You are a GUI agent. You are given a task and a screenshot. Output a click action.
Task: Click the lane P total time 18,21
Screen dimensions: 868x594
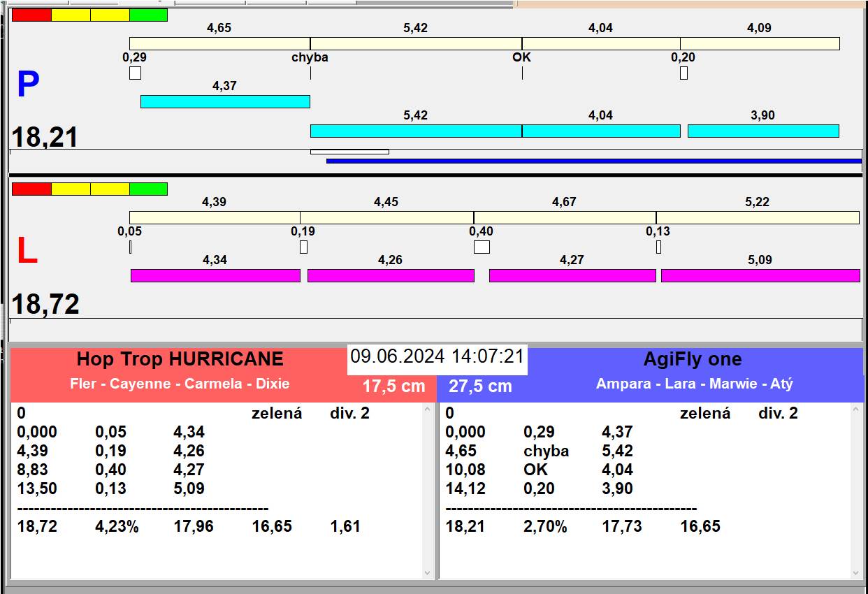tap(45, 137)
